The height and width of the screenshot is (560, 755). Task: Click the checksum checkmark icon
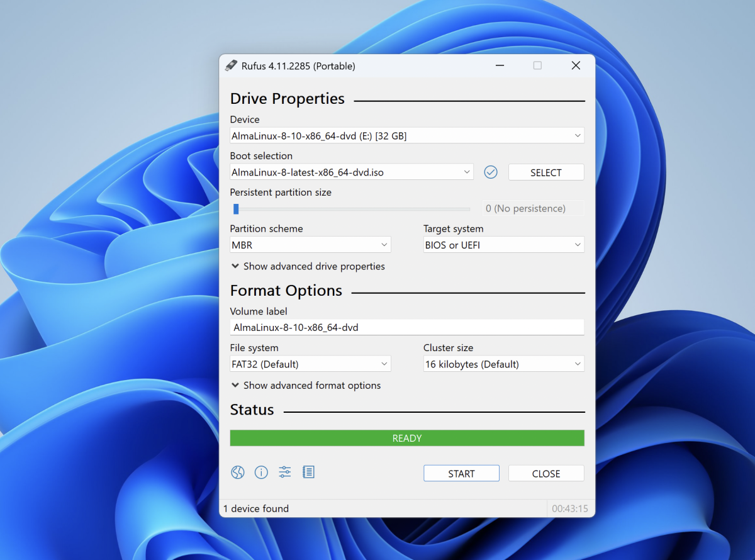[491, 172]
